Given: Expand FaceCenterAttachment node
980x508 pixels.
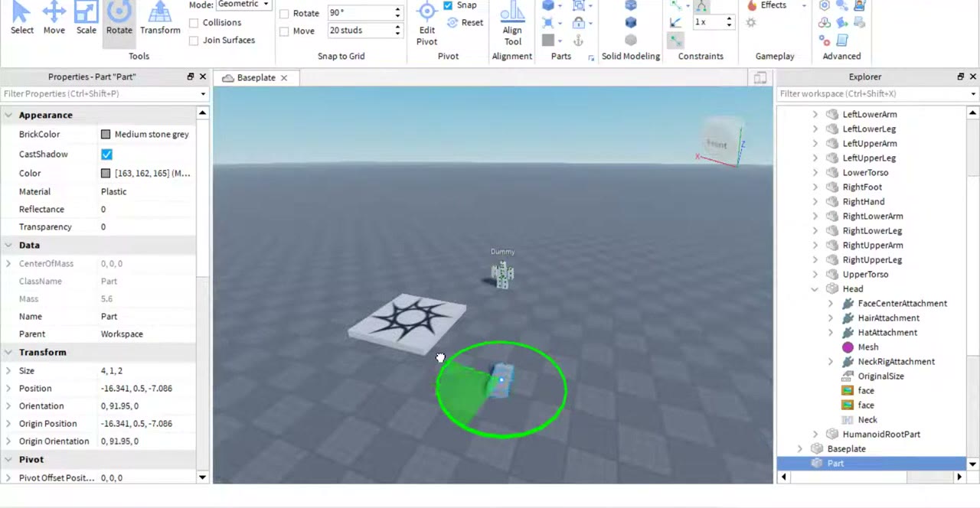Looking at the screenshot, I should click(x=830, y=304).
